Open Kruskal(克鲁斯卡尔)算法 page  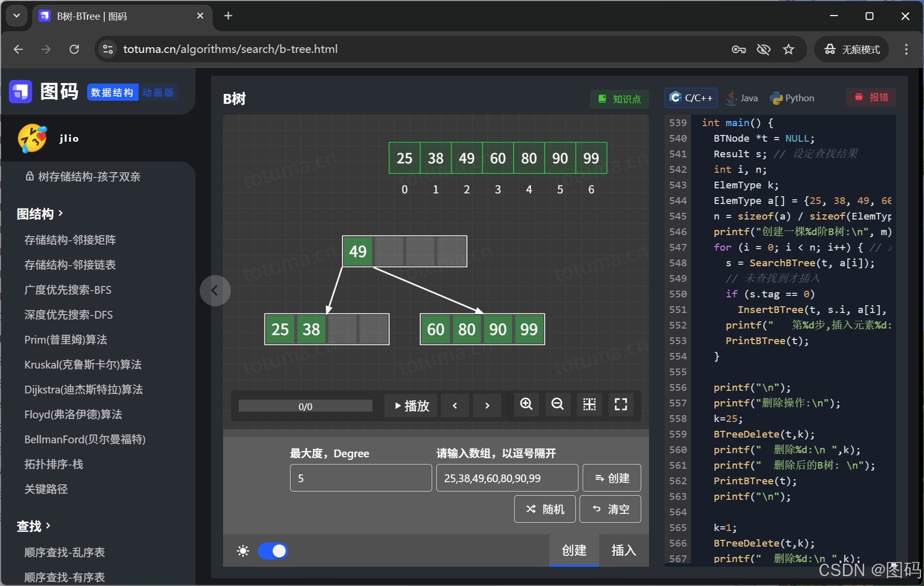click(83, 364)
